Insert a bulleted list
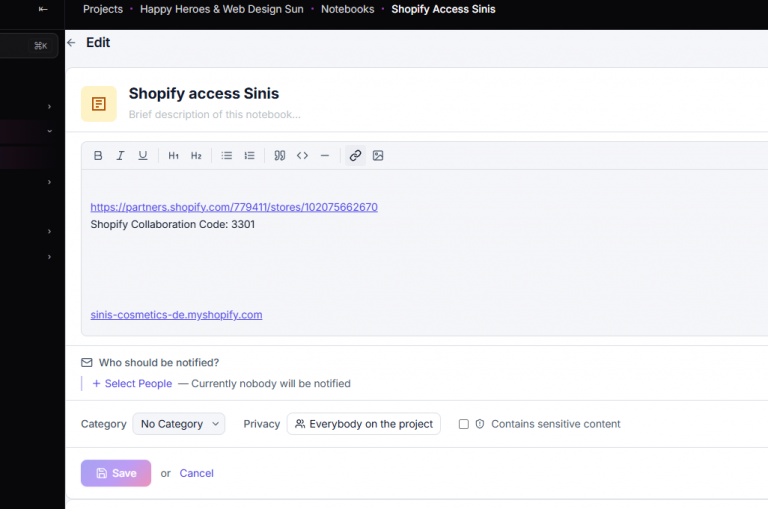 [226, 156]
